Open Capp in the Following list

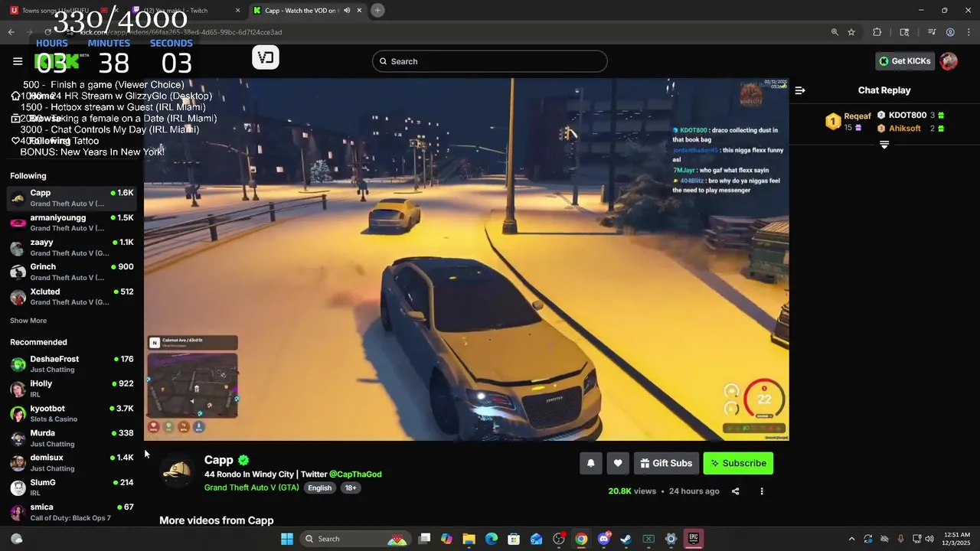point(72,198)
